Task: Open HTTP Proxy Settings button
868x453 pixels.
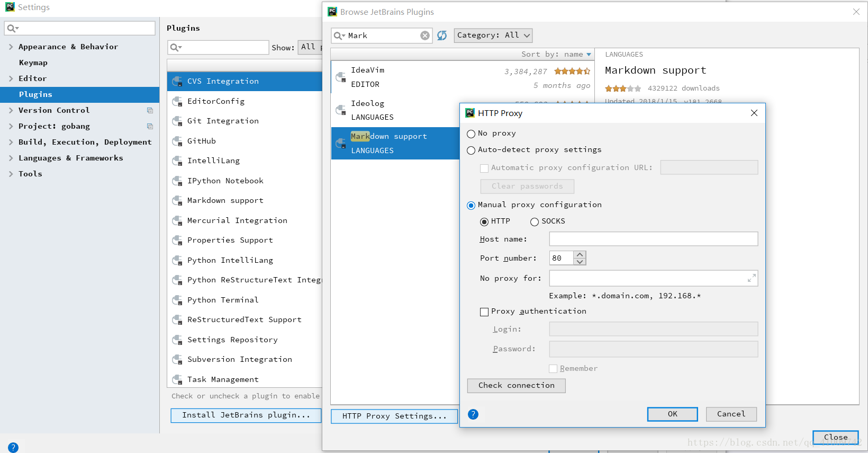Action: (x=394, y=416)
